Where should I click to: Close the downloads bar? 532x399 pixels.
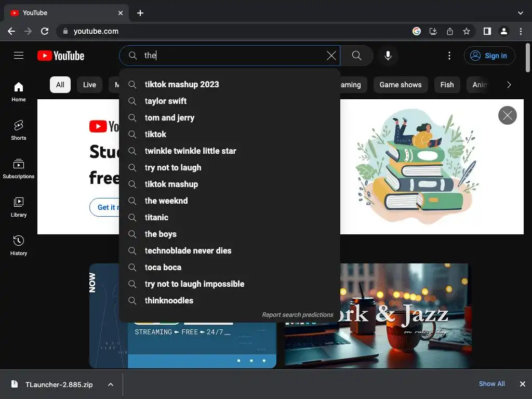coord(523,384)
